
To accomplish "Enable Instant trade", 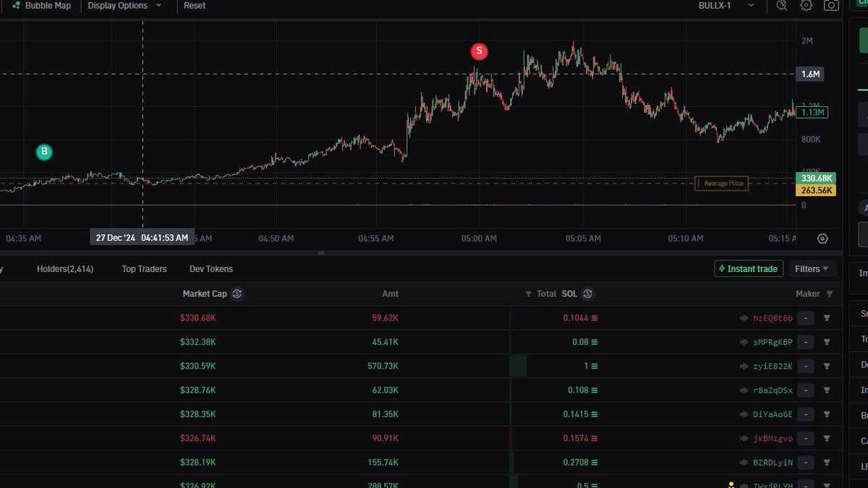I will pyautogui.click(x=749, y=269).
